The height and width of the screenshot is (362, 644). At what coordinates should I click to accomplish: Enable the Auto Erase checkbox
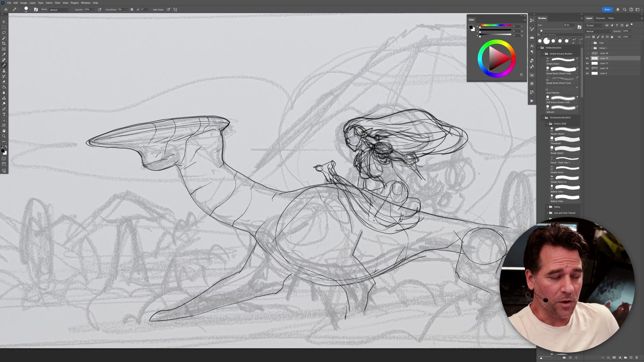[151, 10]
